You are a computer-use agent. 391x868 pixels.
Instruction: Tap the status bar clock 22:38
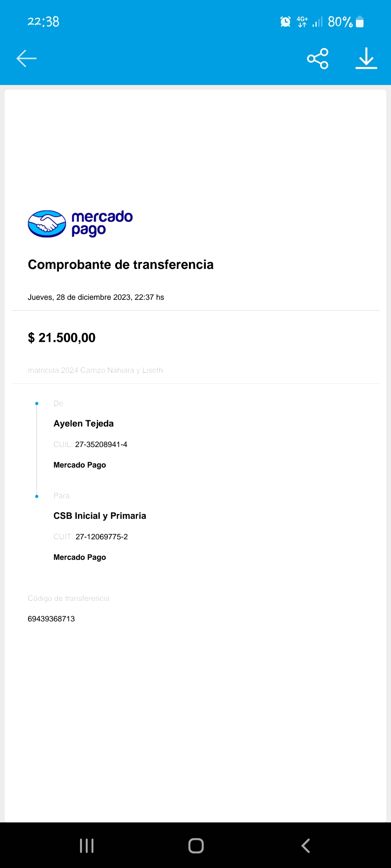pos(43,22)
